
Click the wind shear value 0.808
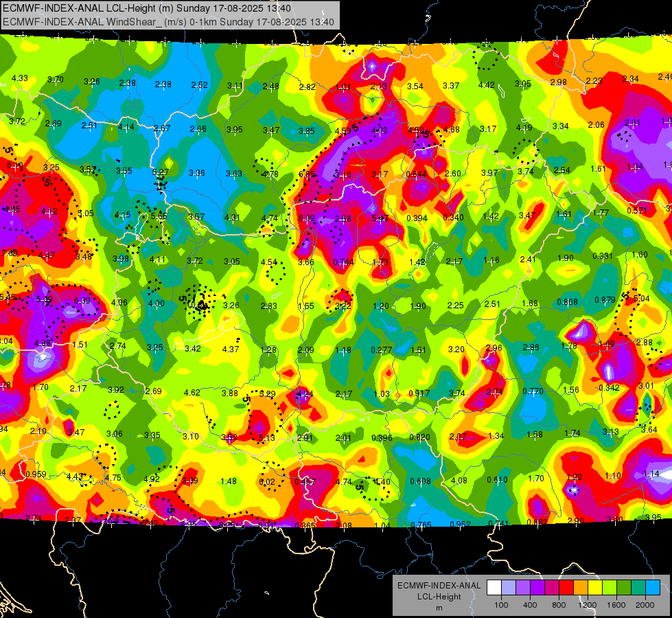click(x=568, y=302)
